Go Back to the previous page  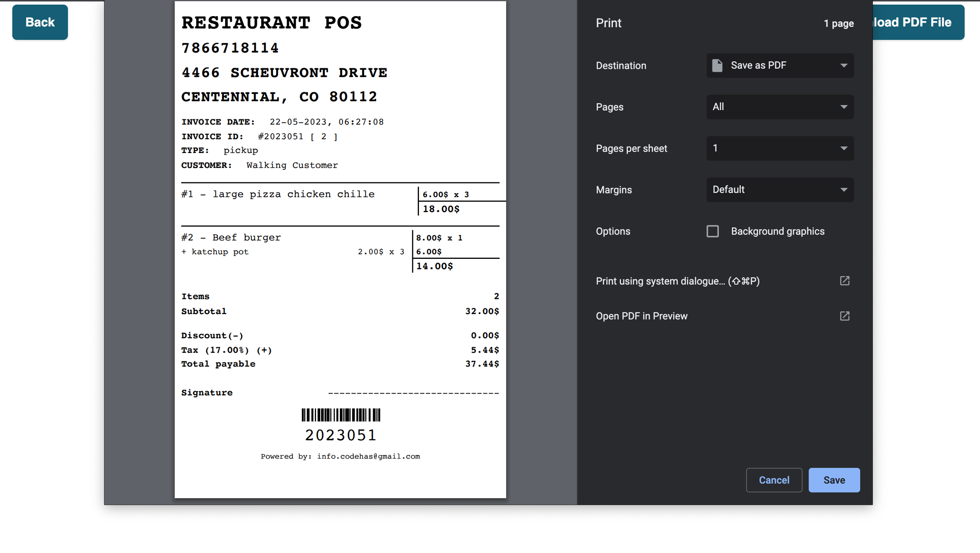tap(40, 22)
